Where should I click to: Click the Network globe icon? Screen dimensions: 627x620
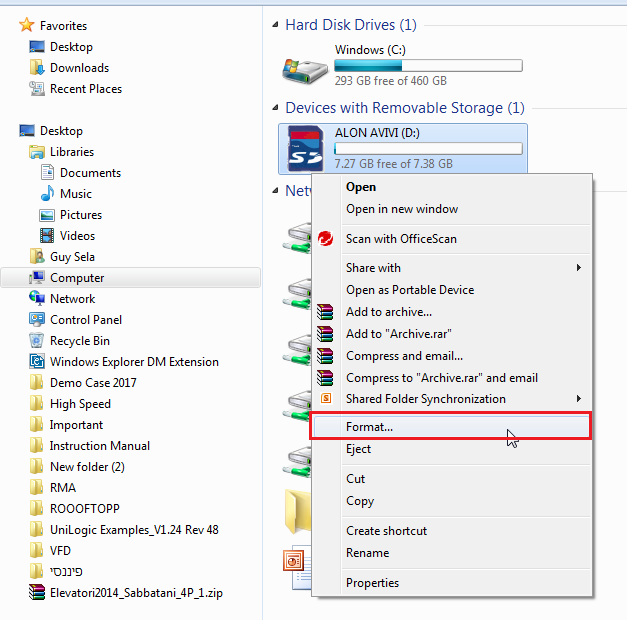37,298
